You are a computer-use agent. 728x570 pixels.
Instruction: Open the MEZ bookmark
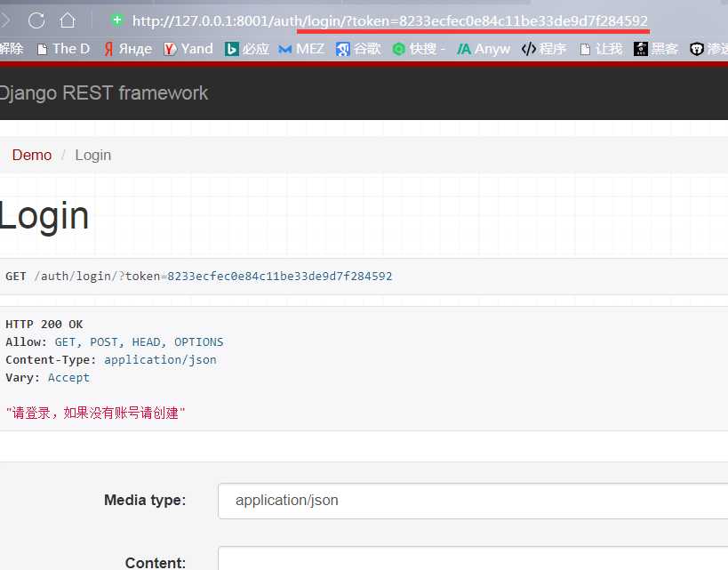[300, 49]
